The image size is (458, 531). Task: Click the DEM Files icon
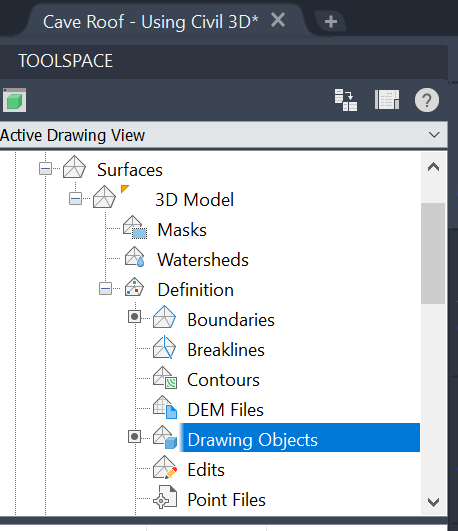point(165,407)
